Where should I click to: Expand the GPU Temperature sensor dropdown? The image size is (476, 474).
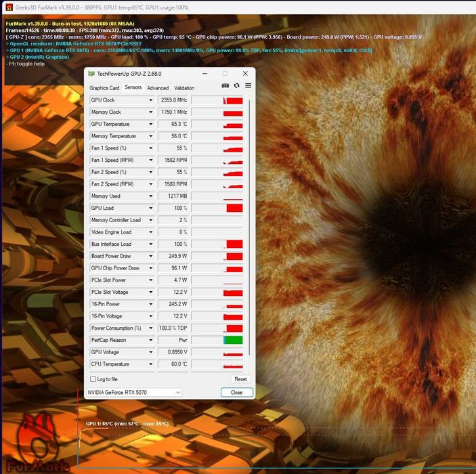pyautogui.click(x=150, y=124)
